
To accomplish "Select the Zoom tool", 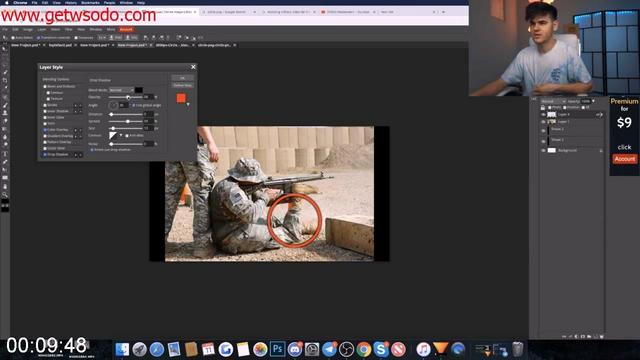I will click(4, 195).
